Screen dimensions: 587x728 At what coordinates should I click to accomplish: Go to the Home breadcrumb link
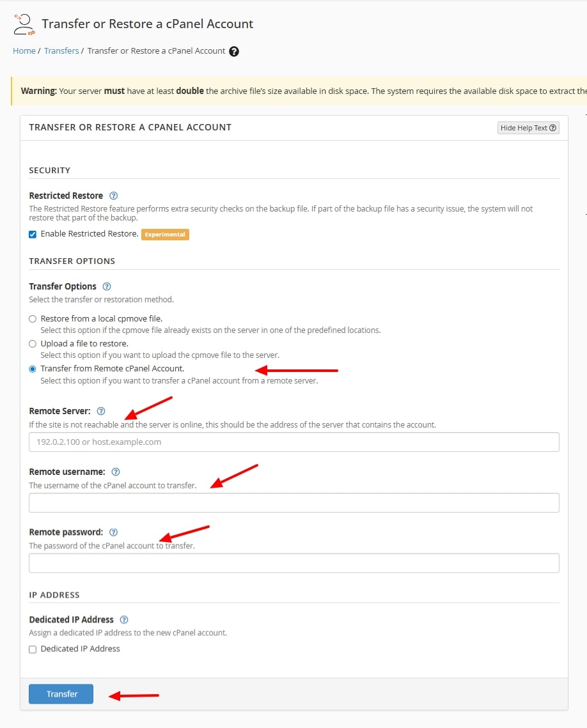coord(24,51)
